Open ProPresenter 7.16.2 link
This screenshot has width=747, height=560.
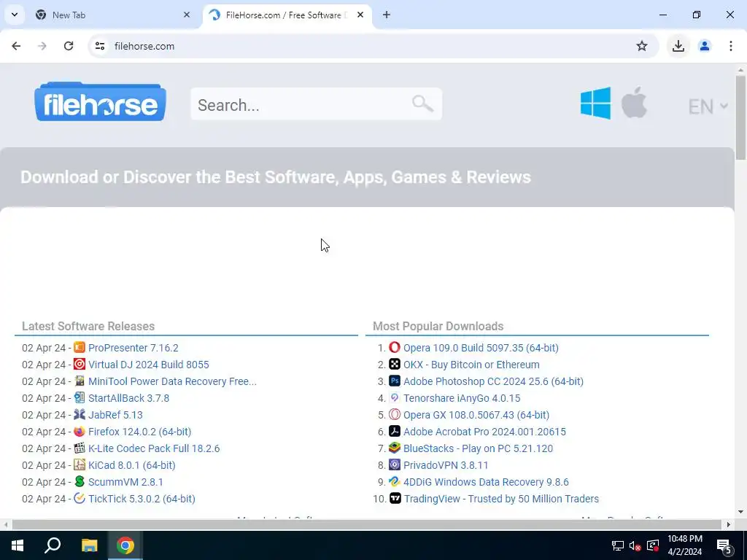[133, 348]
